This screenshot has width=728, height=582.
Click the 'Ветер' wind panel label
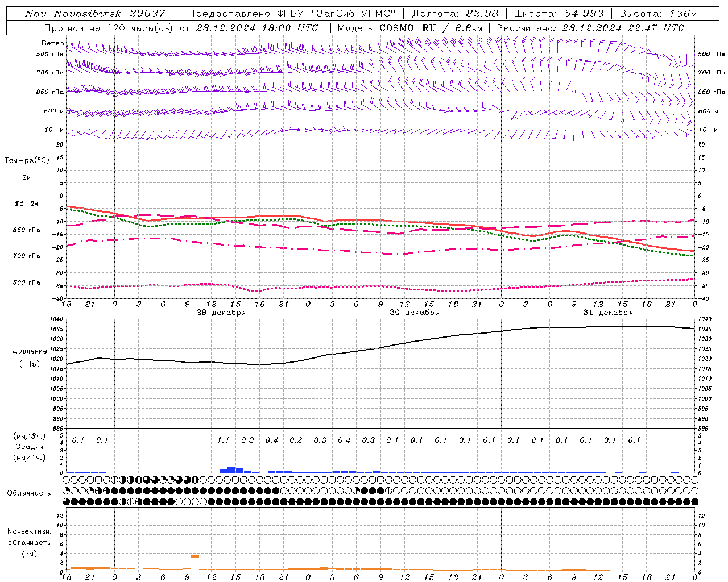click(x=52, y=43)
